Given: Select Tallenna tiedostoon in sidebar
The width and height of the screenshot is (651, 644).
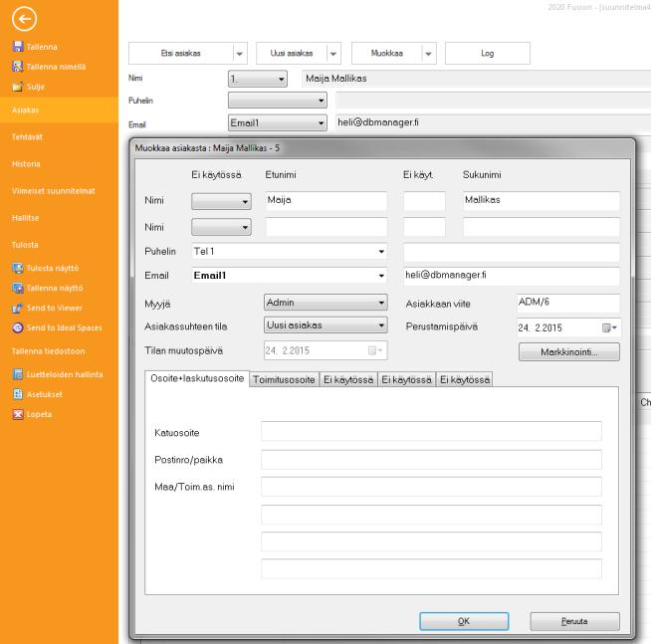Looking at the screenshot, I should (48, 351).
